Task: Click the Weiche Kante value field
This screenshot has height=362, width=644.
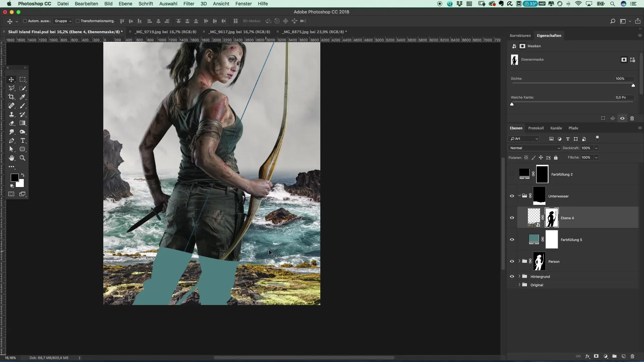Action: click(x=624, y=98)
